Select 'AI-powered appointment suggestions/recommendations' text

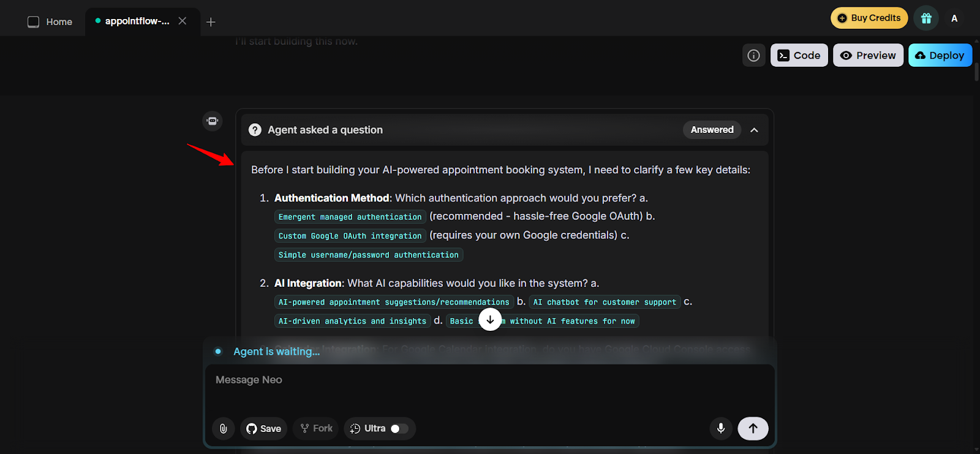pos(394,302)
